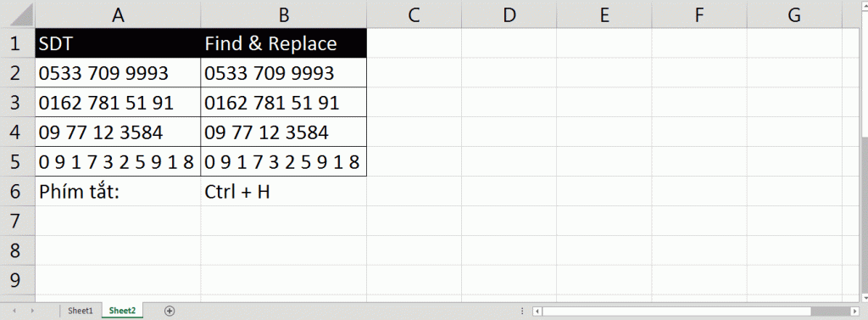Switch to Sheet1 tab
This screenshot has width=868, height=320.
(81, 311)
